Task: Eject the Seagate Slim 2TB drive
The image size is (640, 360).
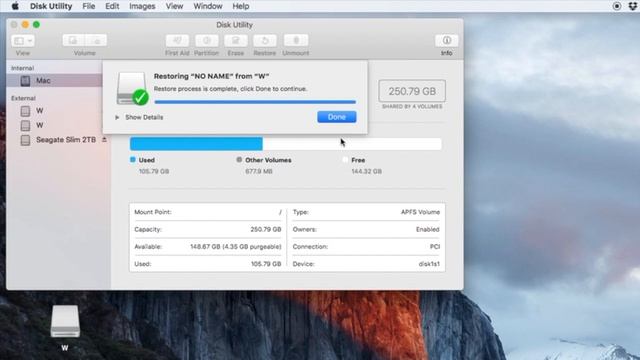Action: [104, 140]
